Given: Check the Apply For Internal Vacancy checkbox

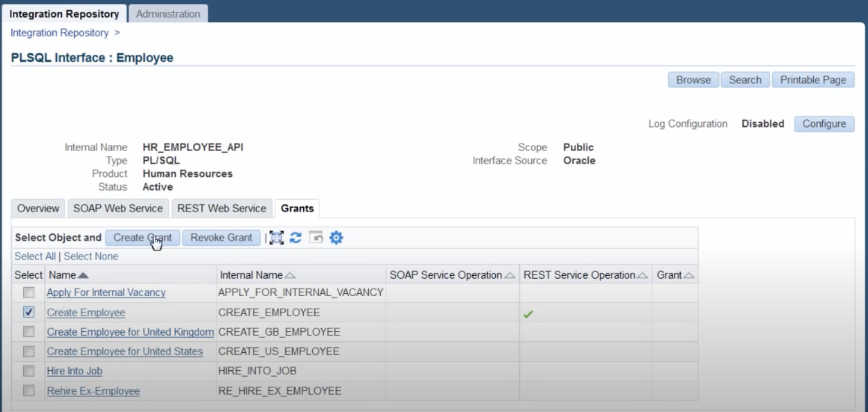Looking at the screenshot, I should [x=29, y=292].
